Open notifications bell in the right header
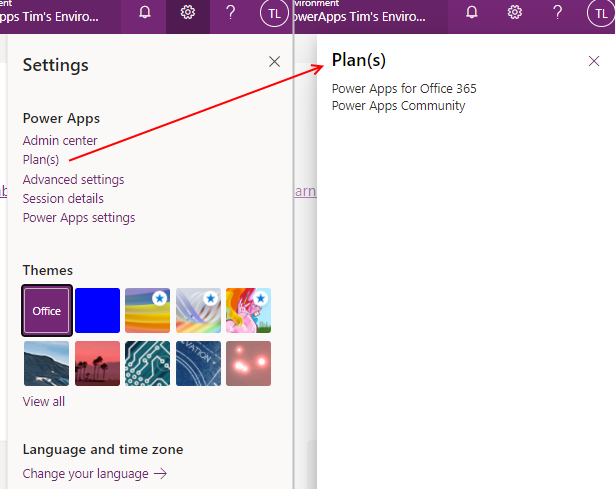This screenshot has width=615, height=489. 471,13
